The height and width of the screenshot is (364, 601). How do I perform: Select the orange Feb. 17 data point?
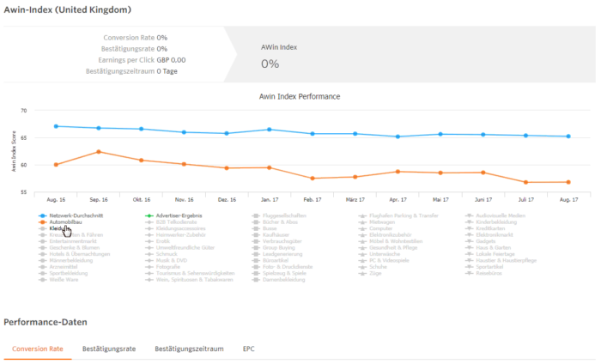pos(313,179)
